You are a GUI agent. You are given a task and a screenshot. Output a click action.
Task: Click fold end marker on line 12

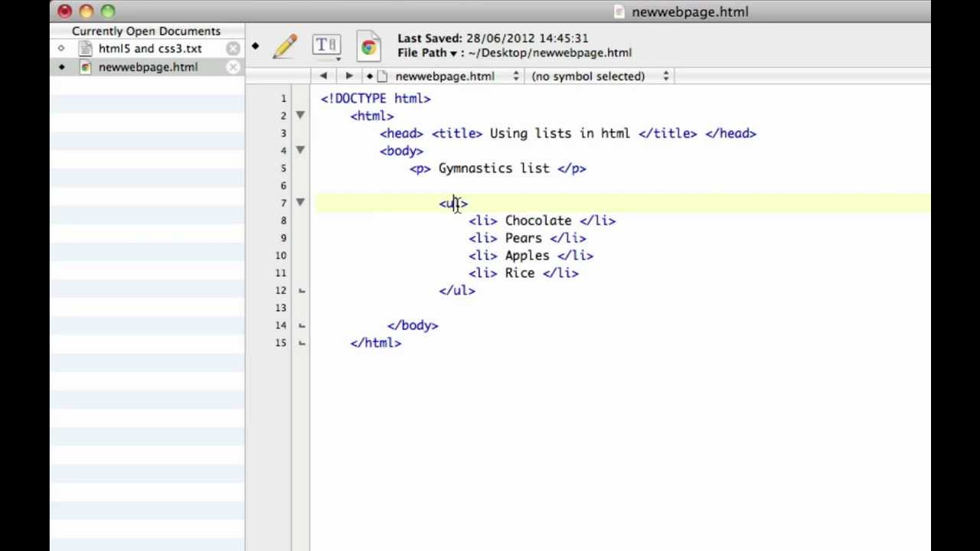(302, 291)
